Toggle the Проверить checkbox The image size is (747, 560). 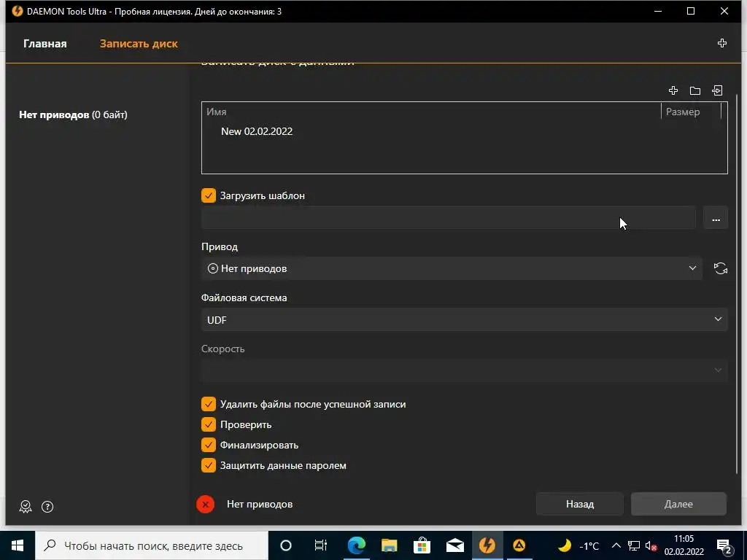pos(208,424)
